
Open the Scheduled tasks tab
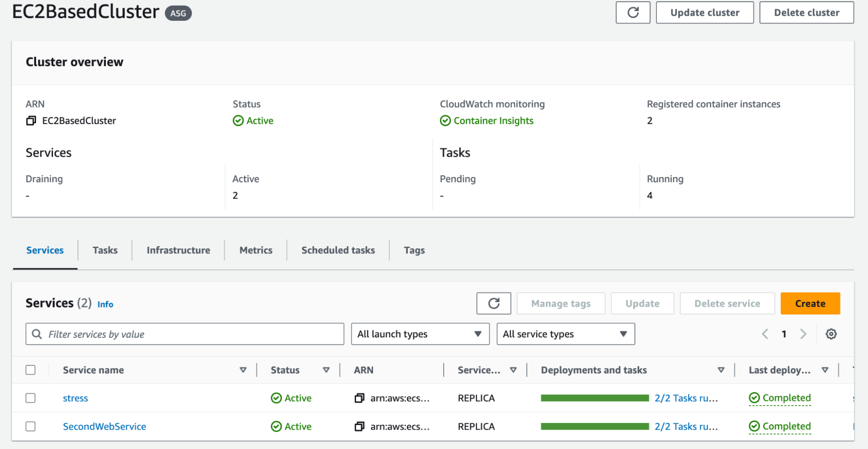(x=338, y=250)
